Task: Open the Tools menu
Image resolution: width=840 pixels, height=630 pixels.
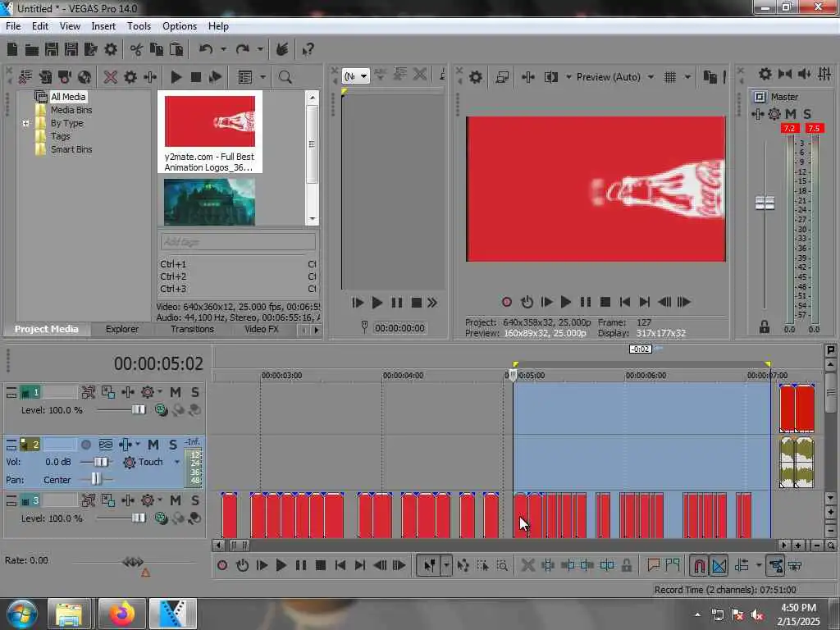Action: click(x=139, y=26)
